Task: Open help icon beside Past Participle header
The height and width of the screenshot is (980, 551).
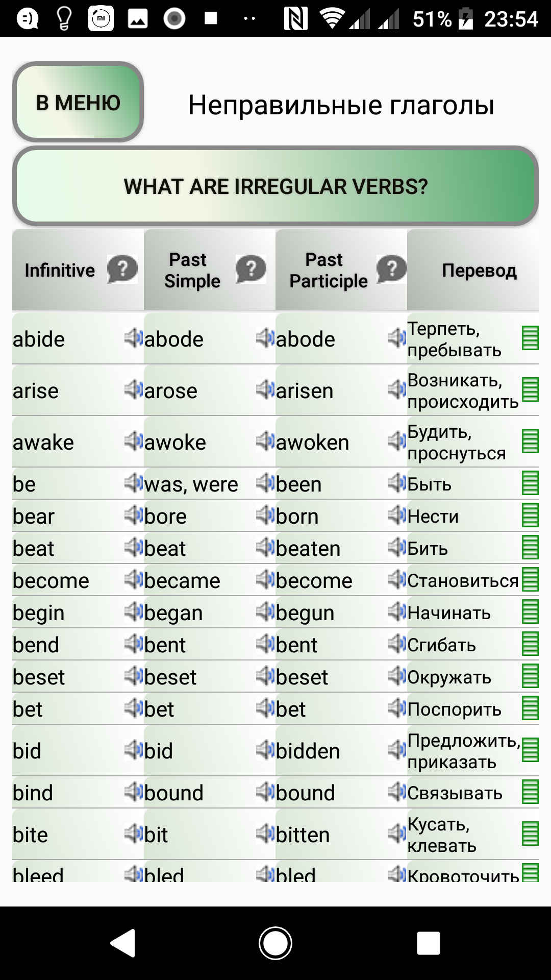Action: click(391, 268)
